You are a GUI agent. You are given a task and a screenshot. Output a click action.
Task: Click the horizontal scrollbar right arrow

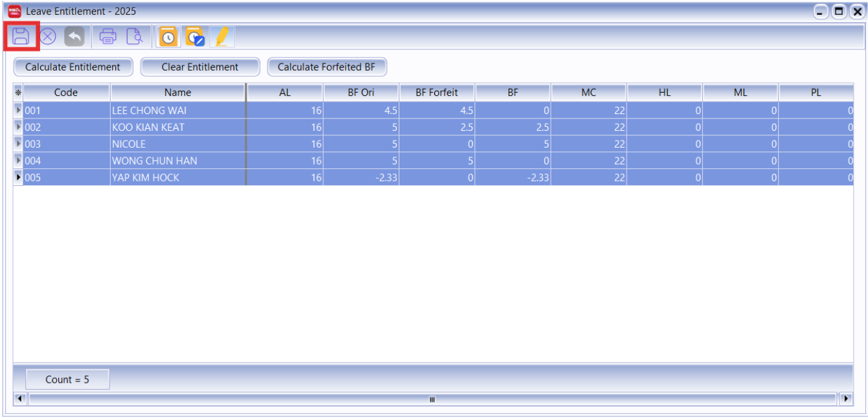(846, 399)
